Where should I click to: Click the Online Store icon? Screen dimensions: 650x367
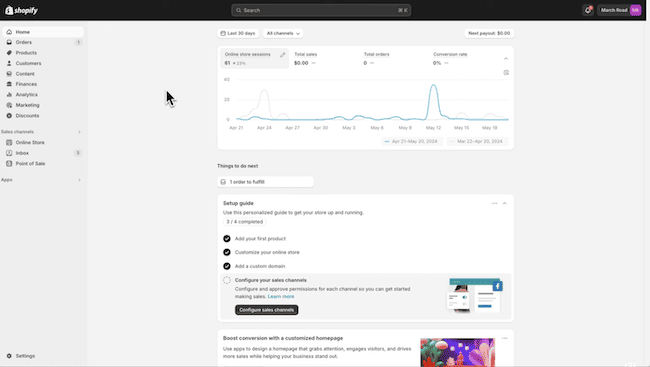[x=9, y=143]
